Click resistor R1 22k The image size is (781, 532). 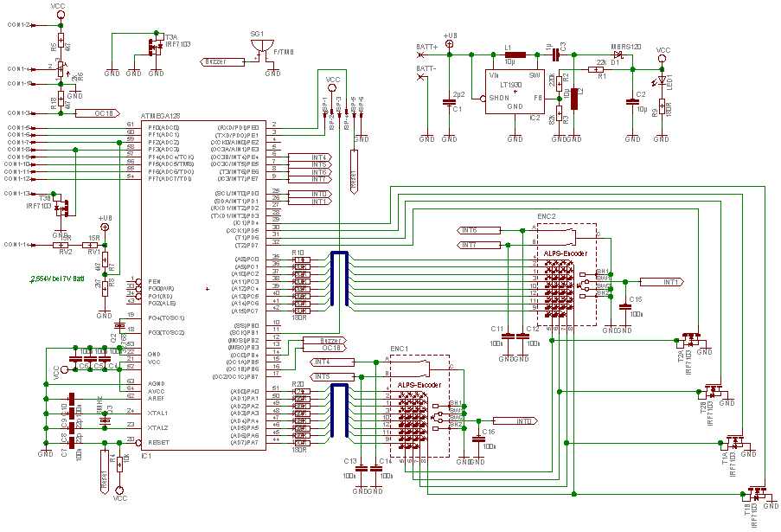point(596,69)
